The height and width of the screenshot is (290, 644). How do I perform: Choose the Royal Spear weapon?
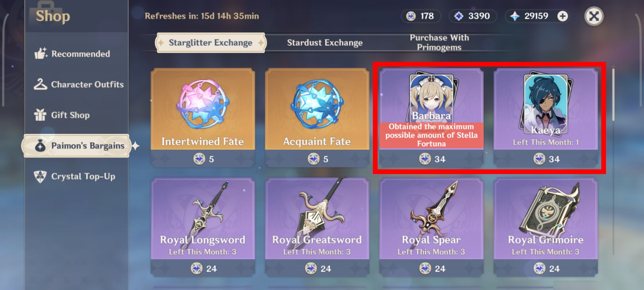pyautogui.click(x=431, y=227)
